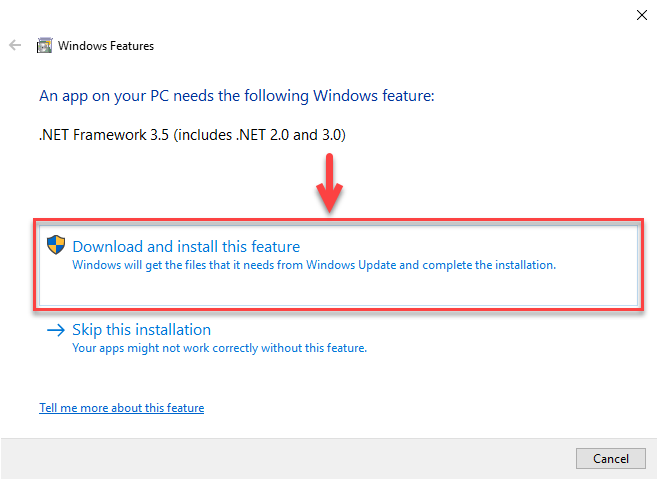Click the UAC shield icon beside Download

click(56, 245)
